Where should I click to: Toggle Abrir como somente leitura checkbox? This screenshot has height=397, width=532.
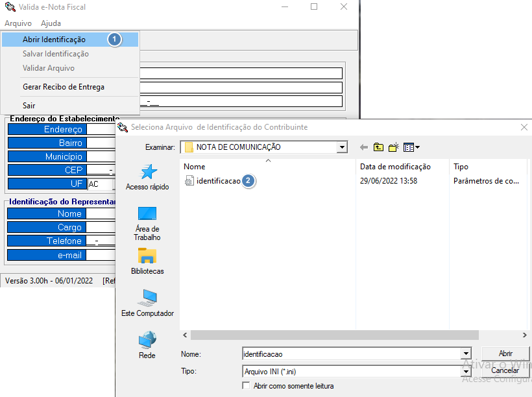246,386
